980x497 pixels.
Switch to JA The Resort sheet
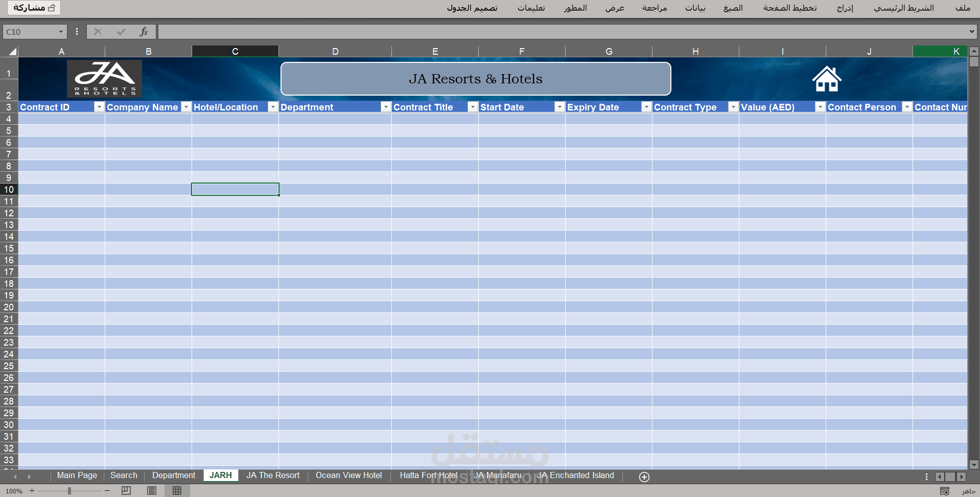coord(273,476)
